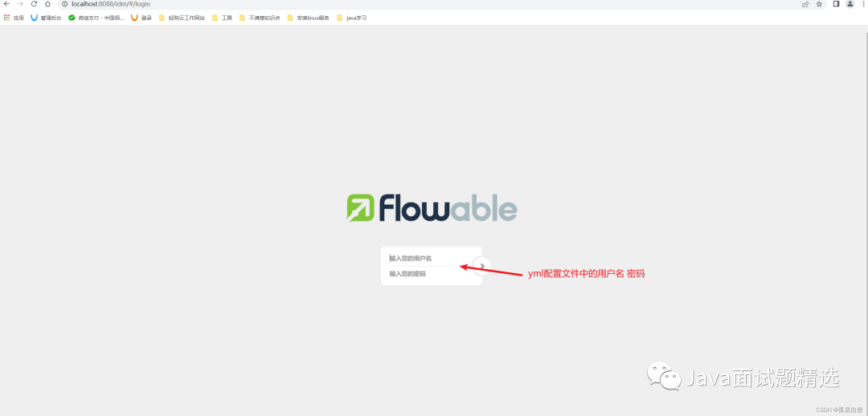Open the 微信支付 bookmark

click(97, 18)
